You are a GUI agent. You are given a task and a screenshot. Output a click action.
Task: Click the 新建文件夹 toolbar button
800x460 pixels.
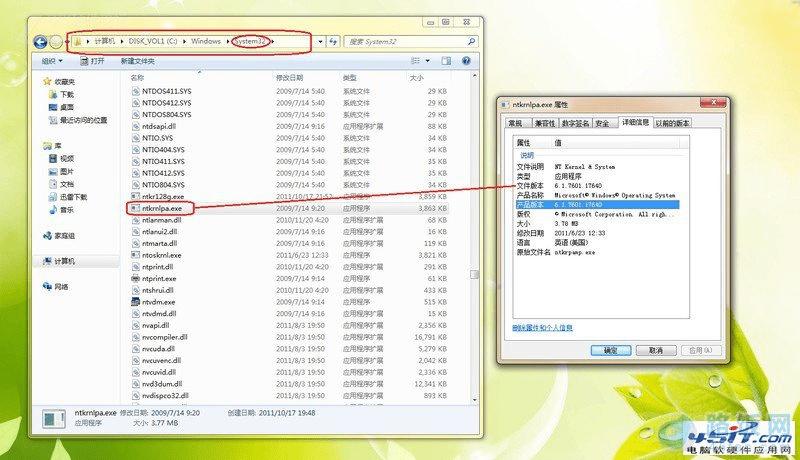pos(137,61)
